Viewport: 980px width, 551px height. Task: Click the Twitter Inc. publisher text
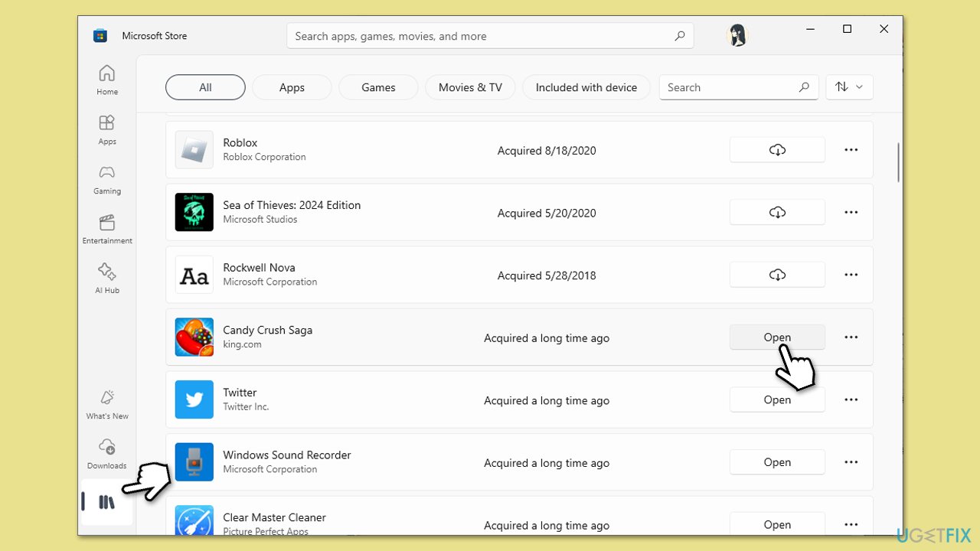[x=246, y=406]
